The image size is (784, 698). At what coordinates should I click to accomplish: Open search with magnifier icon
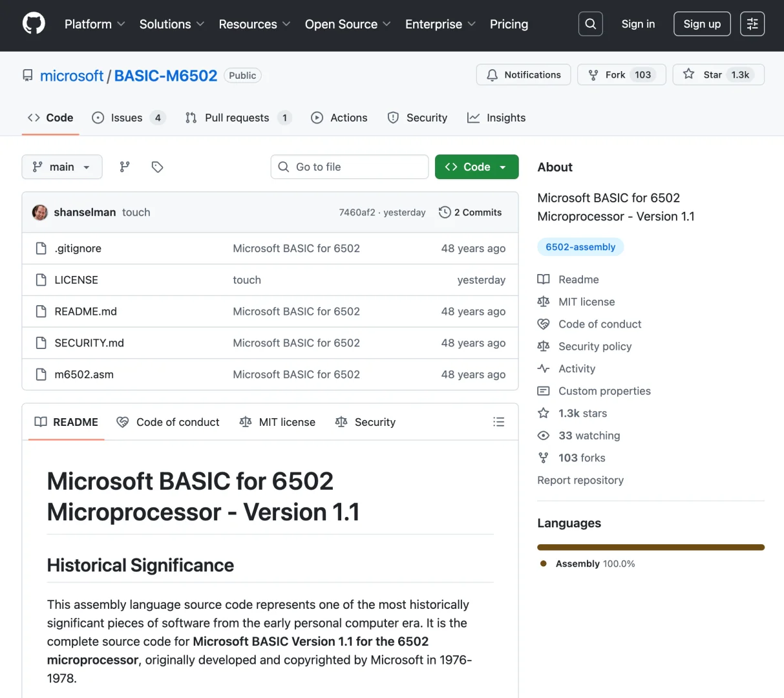[x=590, y=24]
